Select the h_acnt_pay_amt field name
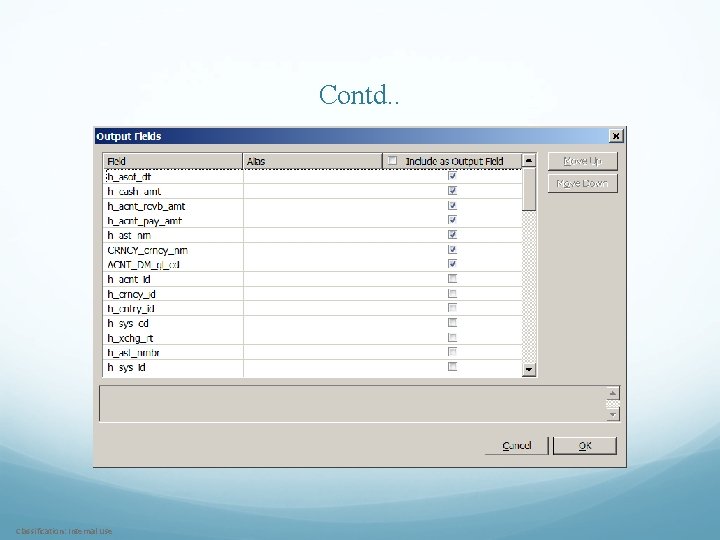720x540 pixels. pyautogui.click(x=145, y=221)
